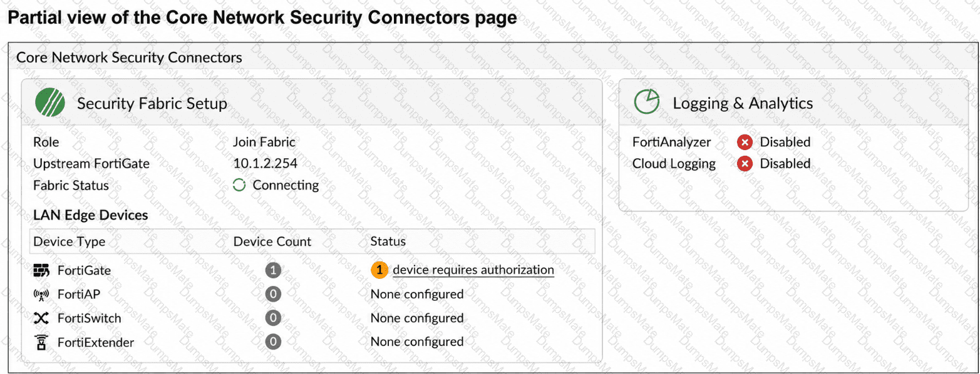Click the red disabled icon beside Cloud Logging
Image resolution: width=980 pixels, height=374 pixels.
tap(745, 164)
